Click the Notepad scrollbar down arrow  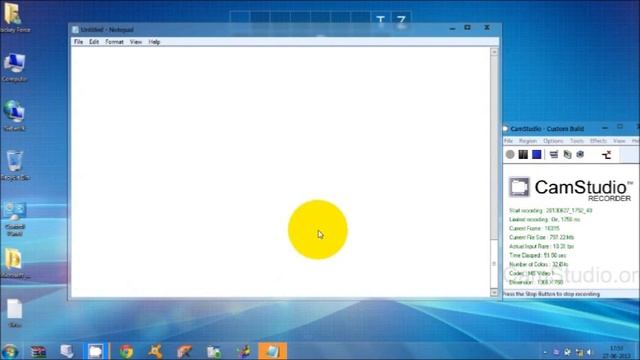tap(494, 293)
